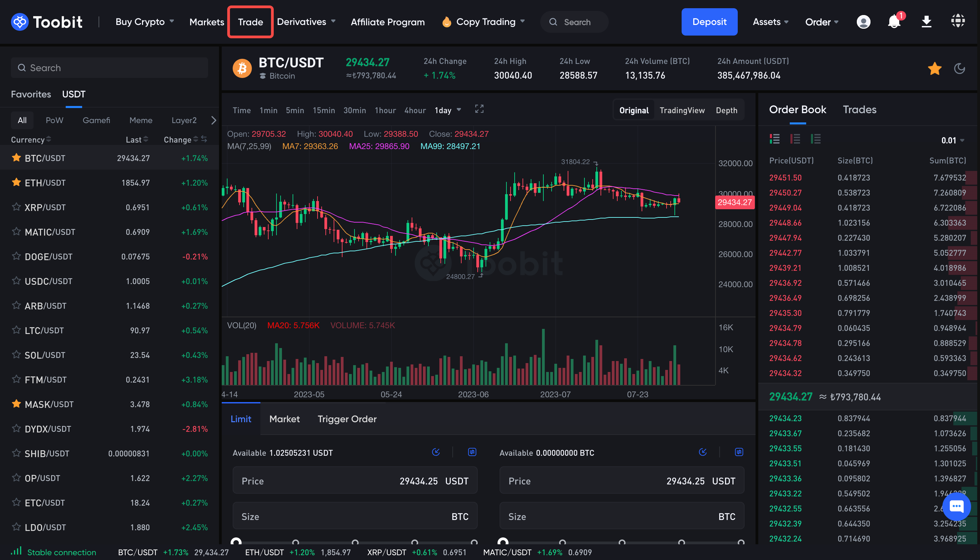Open the Derivatives dropdown
Image resolution: width=980 pixels, height=560 pixels.
coord(306,22)
